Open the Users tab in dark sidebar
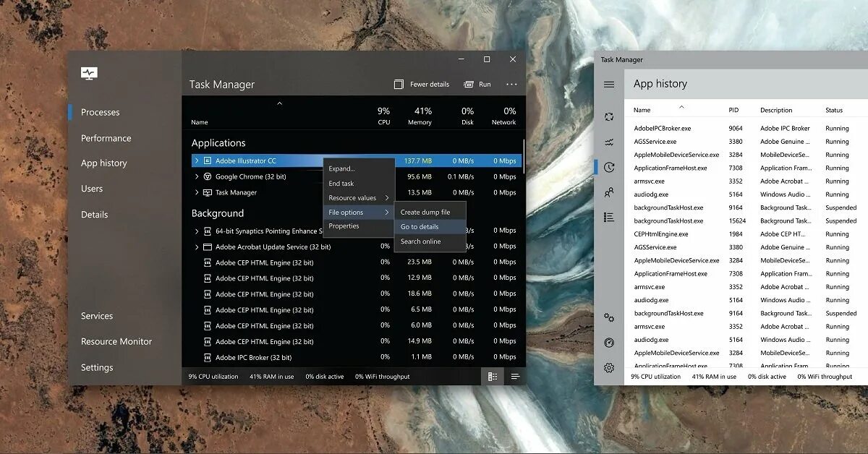The width and height of the screenshot is (868, 454). [x=92, y=189]
